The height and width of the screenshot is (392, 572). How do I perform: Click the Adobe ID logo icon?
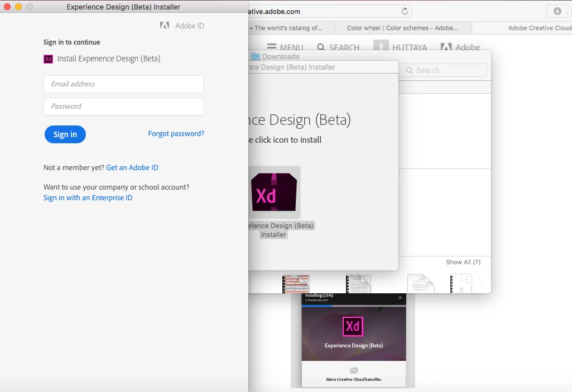165,26
